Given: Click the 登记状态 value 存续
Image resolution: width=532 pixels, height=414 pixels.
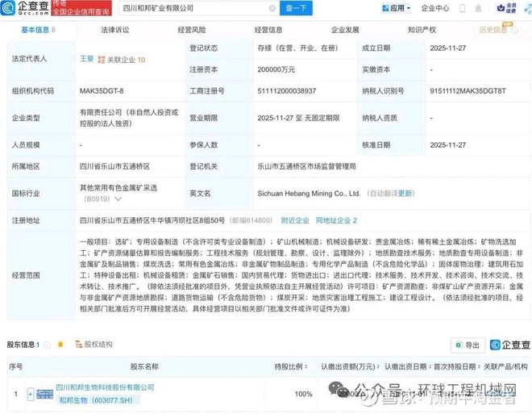Looking at the screenshot, I should pos(297,48).
